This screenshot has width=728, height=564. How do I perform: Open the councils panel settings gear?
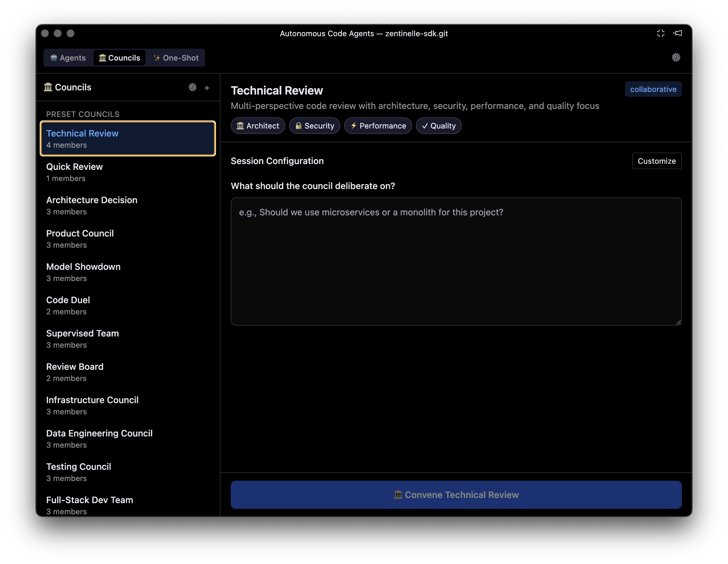point(193,87)
